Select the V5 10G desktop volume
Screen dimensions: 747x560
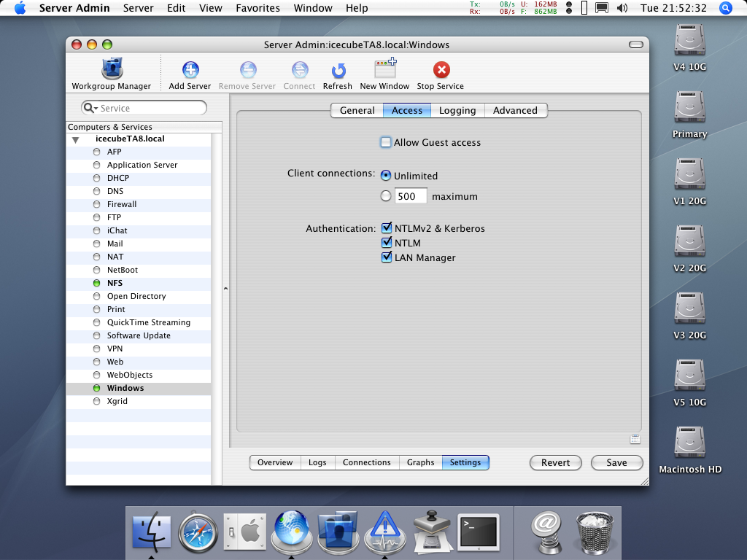pos(690,376)
